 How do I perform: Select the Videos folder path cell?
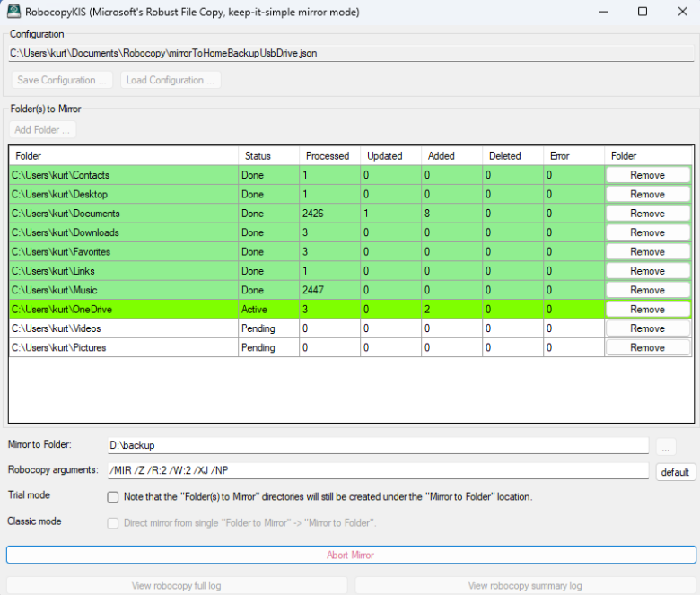122,328
